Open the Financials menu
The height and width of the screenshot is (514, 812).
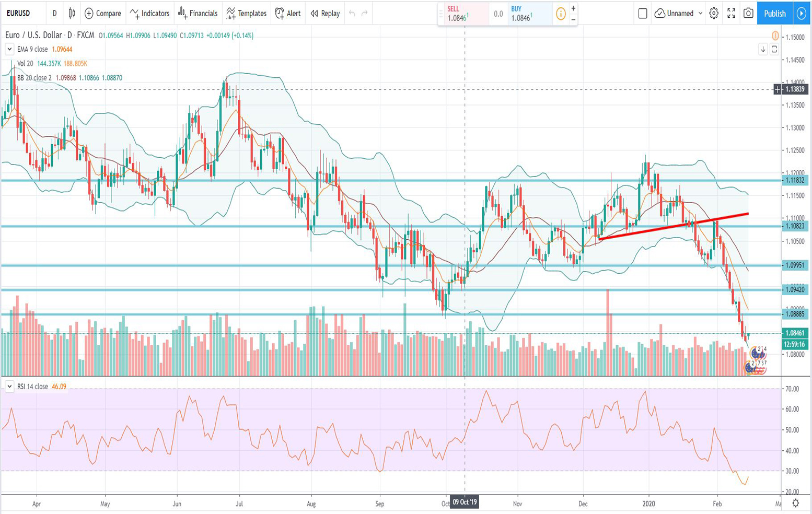198,14
